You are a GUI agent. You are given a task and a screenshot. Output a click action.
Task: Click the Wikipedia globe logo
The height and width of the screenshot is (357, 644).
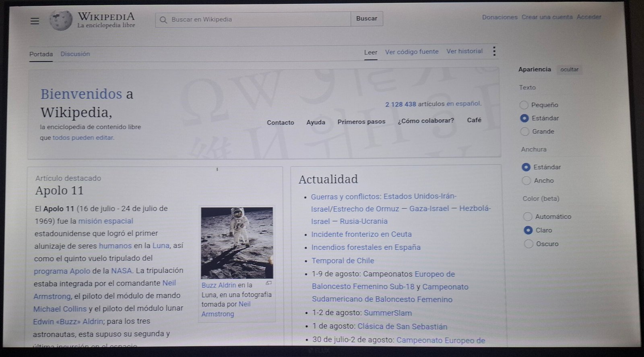coord(61,20)
